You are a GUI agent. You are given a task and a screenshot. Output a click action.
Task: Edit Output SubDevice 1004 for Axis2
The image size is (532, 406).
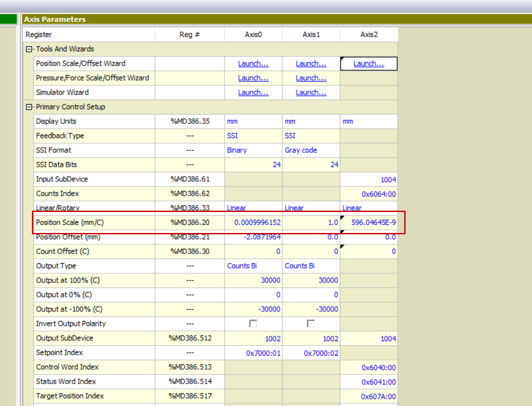point(369,338)
